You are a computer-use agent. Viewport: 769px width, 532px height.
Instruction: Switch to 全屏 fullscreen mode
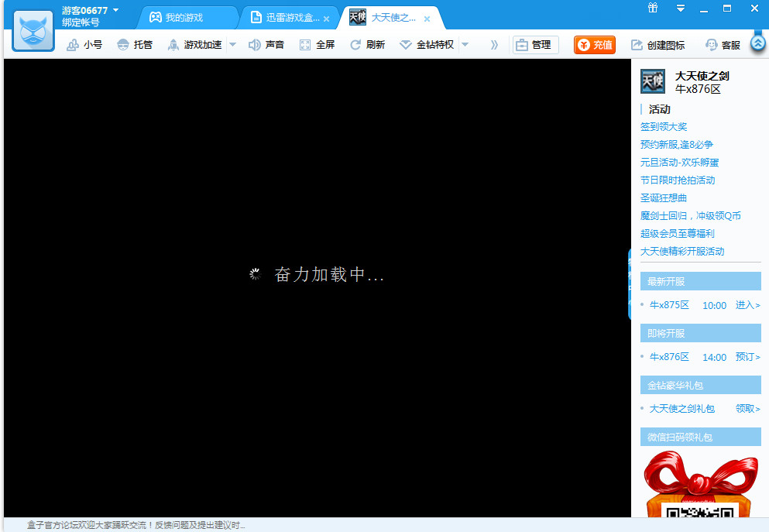[318, 45]
